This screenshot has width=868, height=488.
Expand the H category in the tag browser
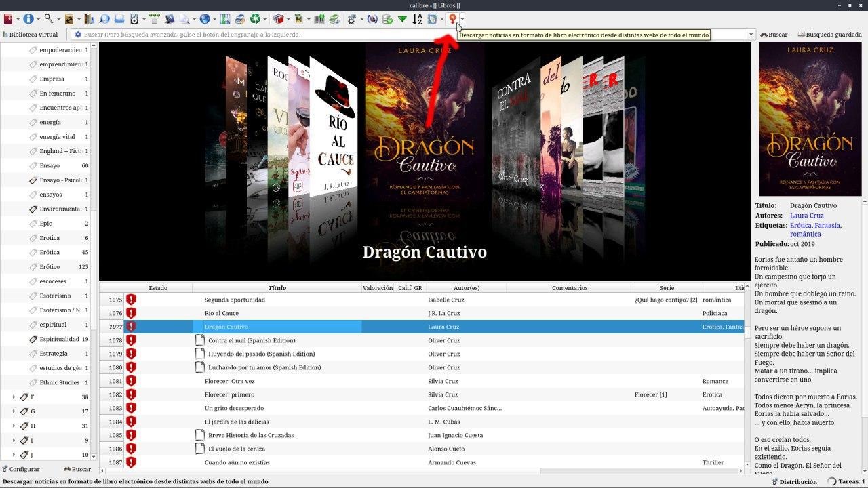[14, 426]
